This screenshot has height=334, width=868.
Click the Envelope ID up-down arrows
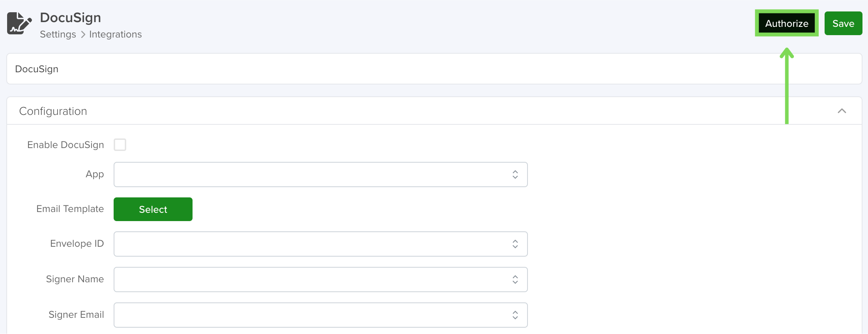point(515,244)
